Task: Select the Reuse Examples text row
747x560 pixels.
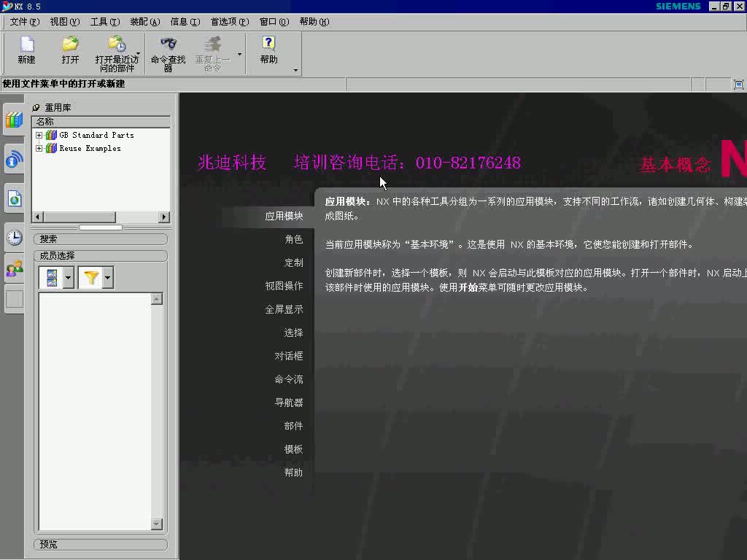Action: point(90,149)
